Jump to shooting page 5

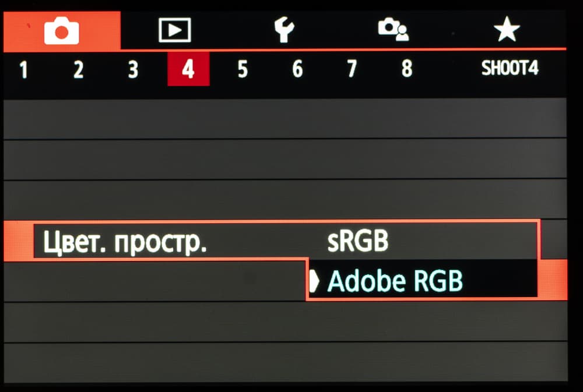243,69
